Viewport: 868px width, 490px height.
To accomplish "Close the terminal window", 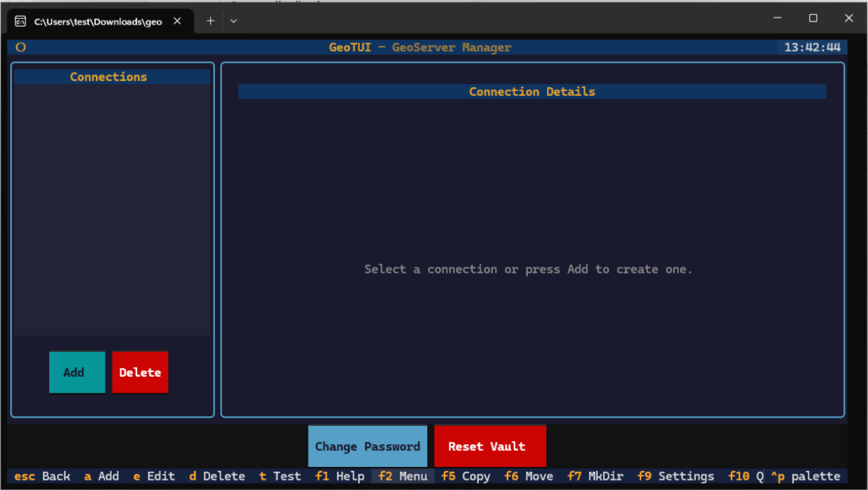I will [849, 17].
